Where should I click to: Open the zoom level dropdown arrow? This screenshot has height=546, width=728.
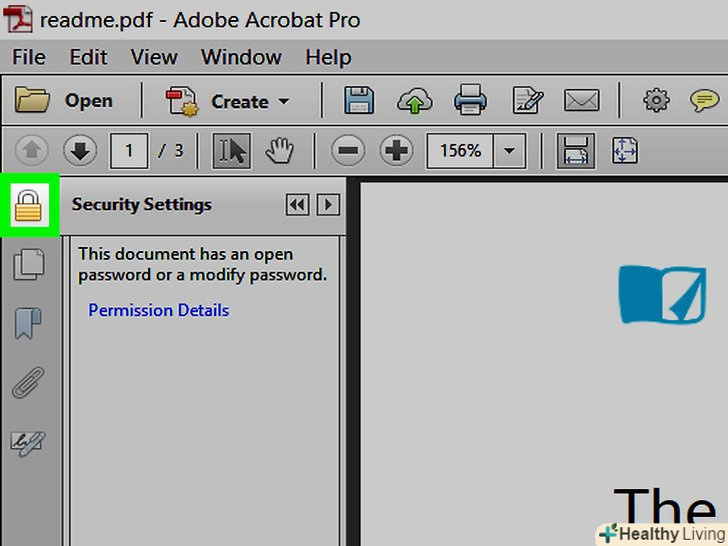click(x=509, y=150)
